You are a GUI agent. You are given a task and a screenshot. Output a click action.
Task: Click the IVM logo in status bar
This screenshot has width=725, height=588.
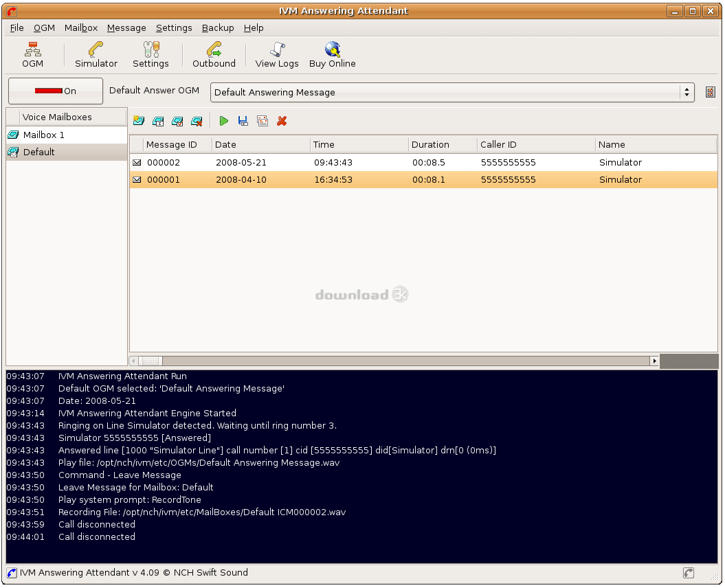pos(12,573)
